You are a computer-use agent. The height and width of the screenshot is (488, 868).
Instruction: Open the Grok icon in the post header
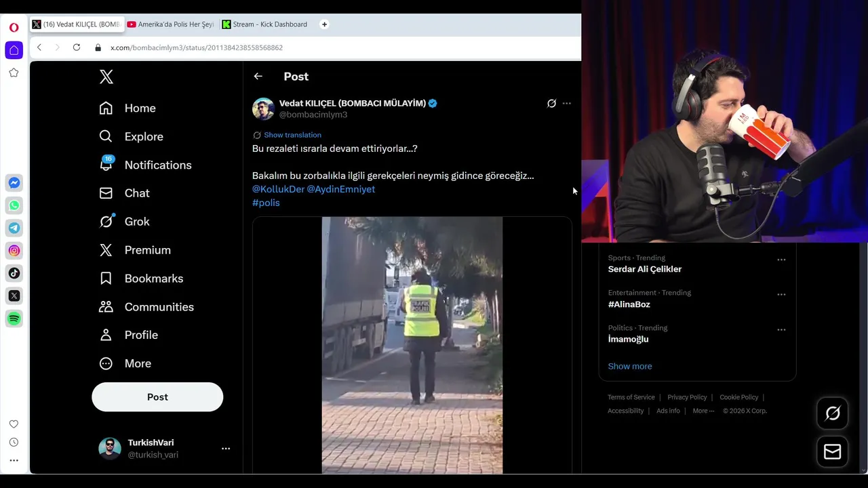coord(551,104)
